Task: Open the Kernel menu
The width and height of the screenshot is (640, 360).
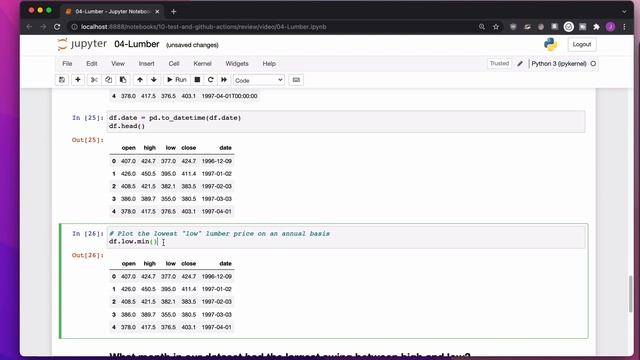Action: (202, 64)
